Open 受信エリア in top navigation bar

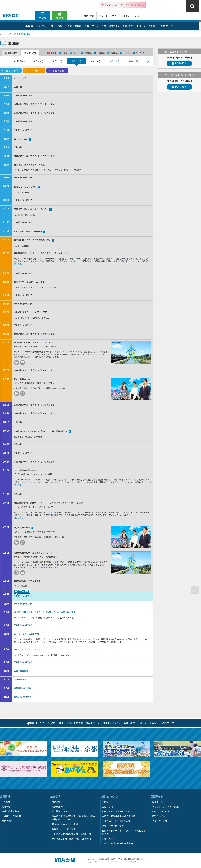tap(167, 26)
